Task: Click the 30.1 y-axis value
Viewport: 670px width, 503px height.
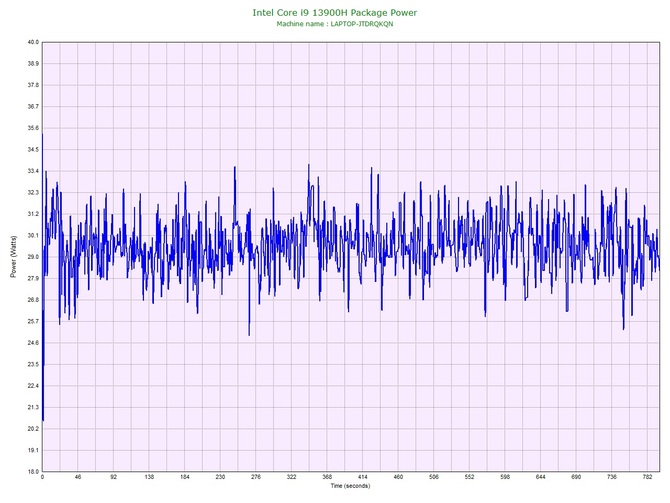Action: 33,235
